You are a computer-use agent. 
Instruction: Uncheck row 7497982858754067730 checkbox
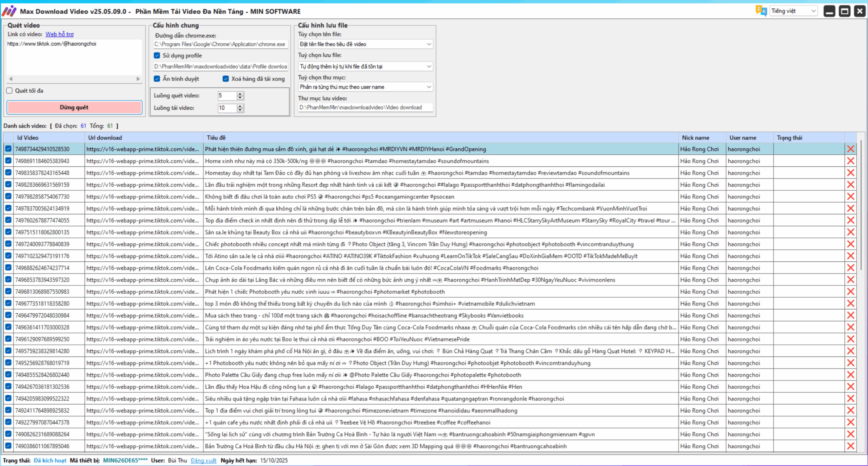[8, 196]
